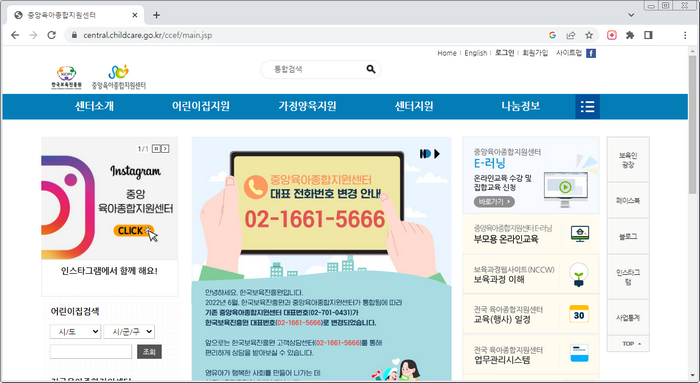This screenshot has width=700, height=383.
Task: Click the address bar URL
Action: click(147, 35)
